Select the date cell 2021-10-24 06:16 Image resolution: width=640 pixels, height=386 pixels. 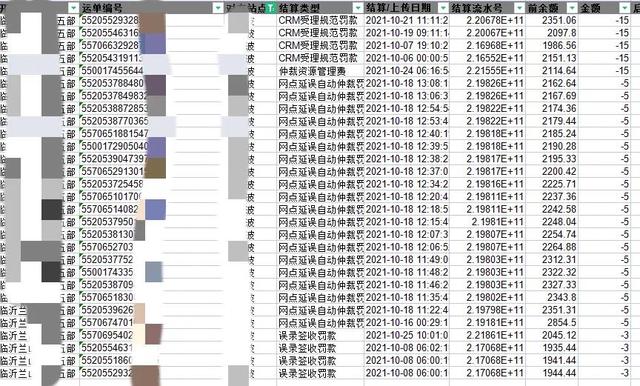pos(407,71)
